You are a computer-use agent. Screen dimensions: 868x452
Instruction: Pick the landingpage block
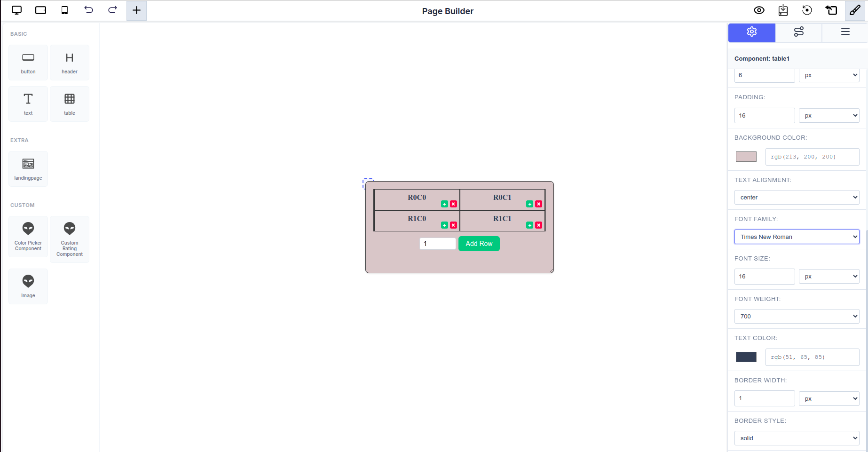[28, 169]
